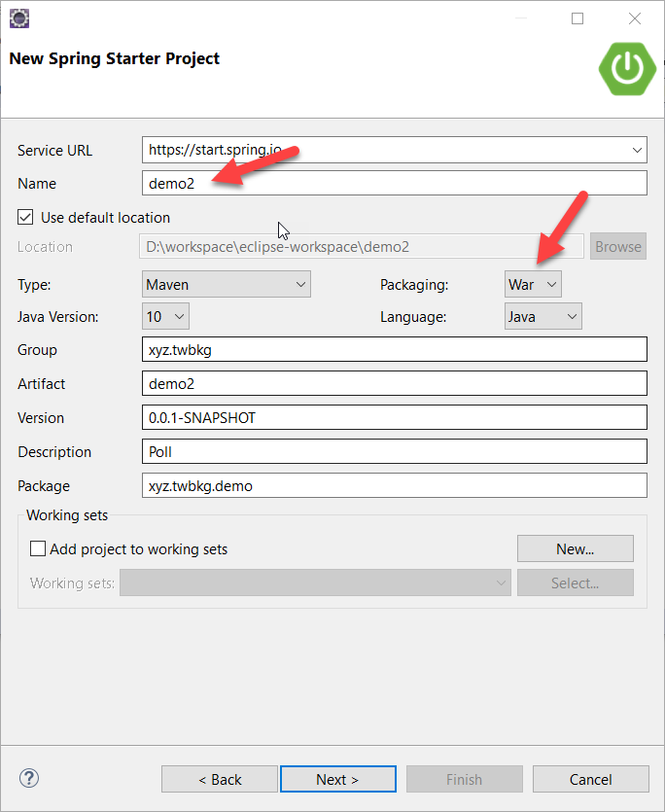The image size is (665, 812).
Task: Click the Spring Boot power logo
Action: (x=627, y=69)
